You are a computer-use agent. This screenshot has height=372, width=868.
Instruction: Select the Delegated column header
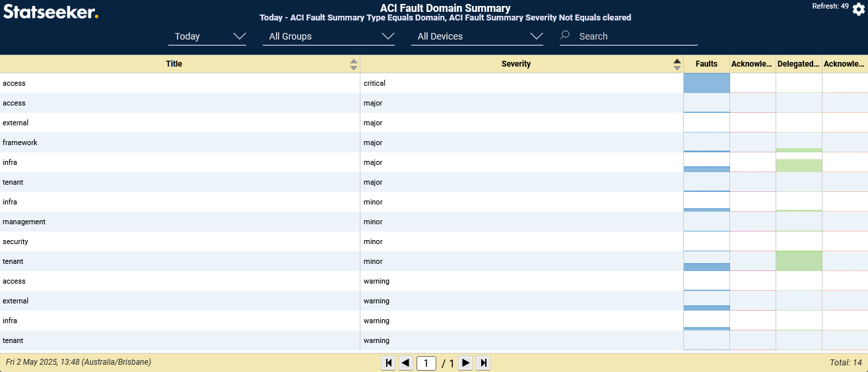[x=799, y=64]
